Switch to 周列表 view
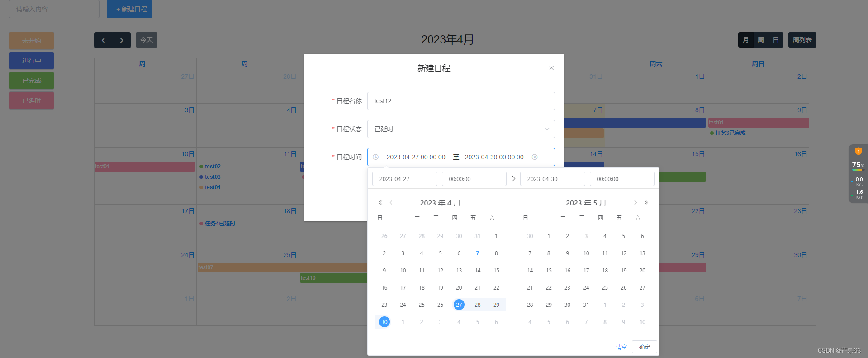This screenshot has width=868, height=358. click(802, 40)
